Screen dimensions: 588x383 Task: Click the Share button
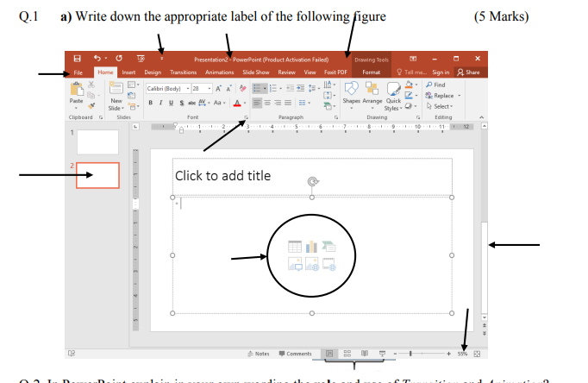click(x=469, y=72)
